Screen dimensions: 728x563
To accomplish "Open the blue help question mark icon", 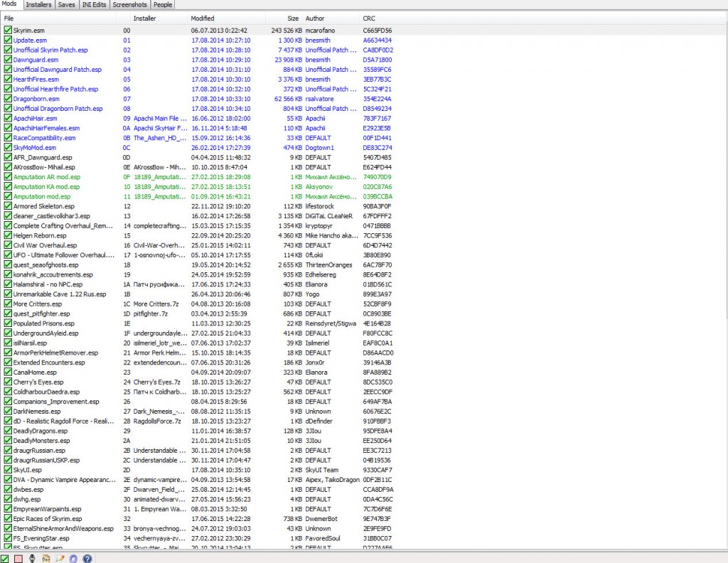I will [87, 558].
